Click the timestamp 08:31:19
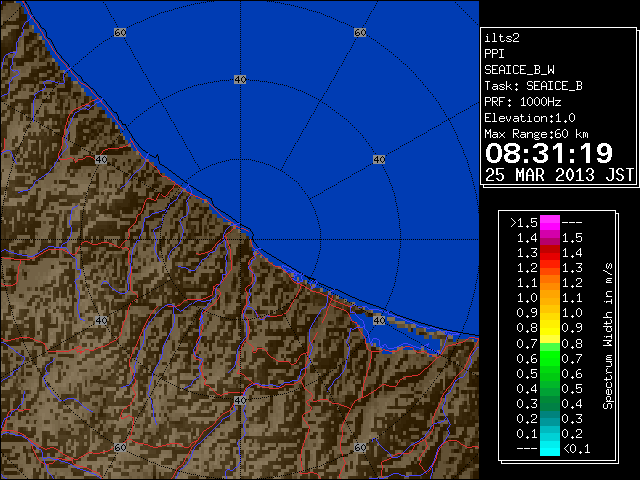This screenshot has width=640, height=480. (549, 153)
